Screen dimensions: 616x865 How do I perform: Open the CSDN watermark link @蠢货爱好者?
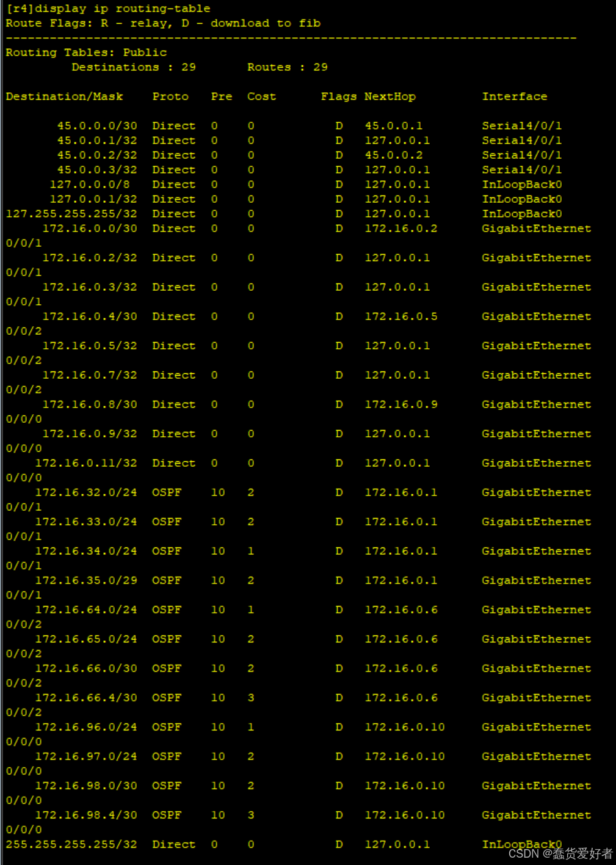coord(557,853)
